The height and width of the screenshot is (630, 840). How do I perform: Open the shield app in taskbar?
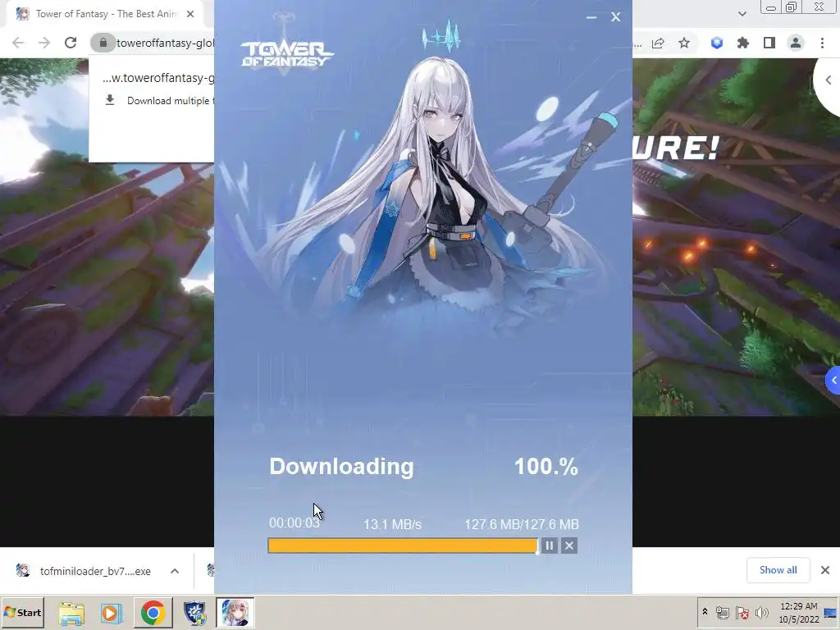point(194,613)
